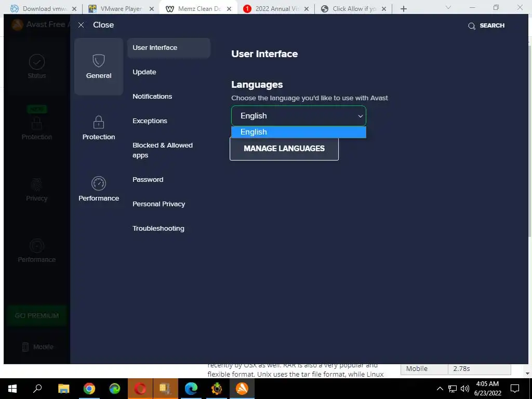This screenshot has height=399, width=532.
Task: Click the dimmed Performance speedometer icon in sidebar
Action: (37, 246)
